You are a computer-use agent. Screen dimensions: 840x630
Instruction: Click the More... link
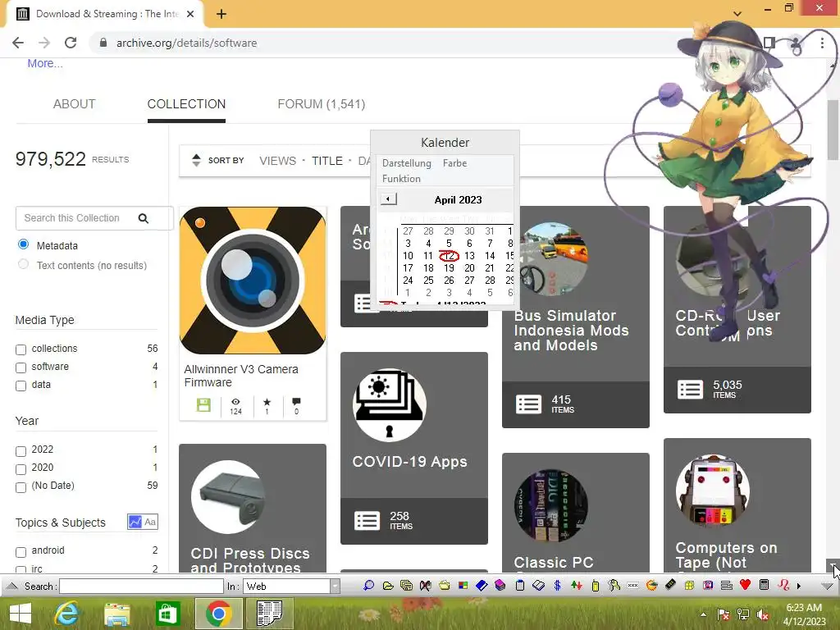(45, 63)
